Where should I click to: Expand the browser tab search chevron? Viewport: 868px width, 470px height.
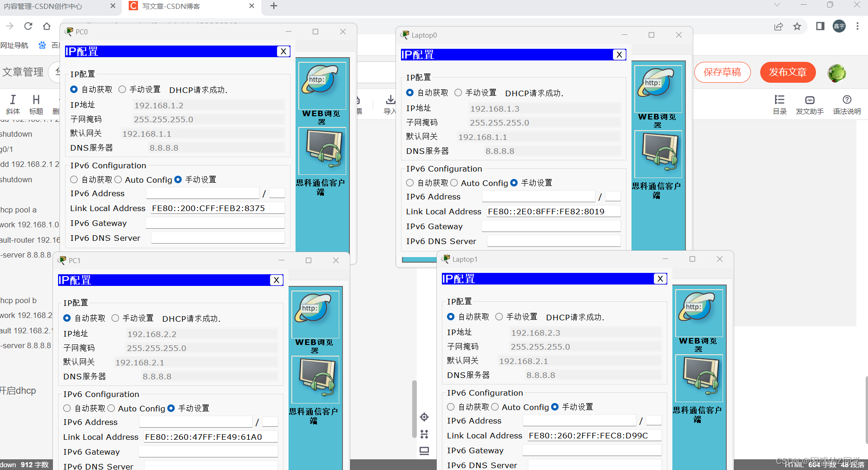[777, 5]
